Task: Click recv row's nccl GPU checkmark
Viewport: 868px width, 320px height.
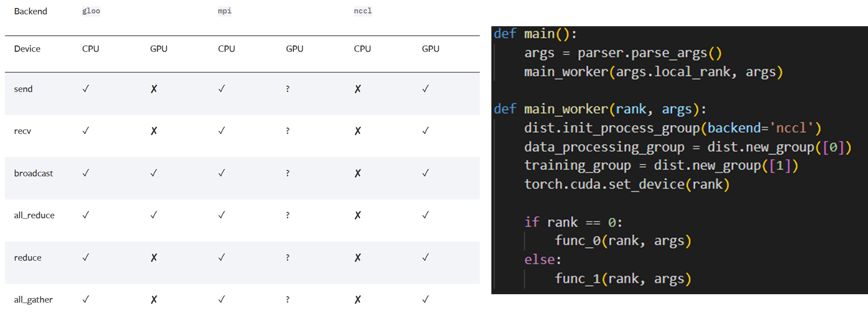Action: coord(426,131)
